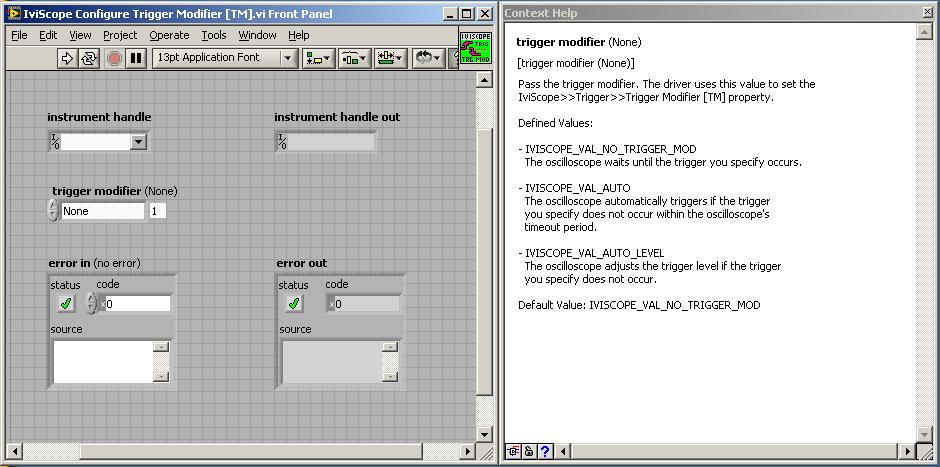Click the trigger modifier increment/decrement stepper
940x467 pixels.
pos(53,211)
